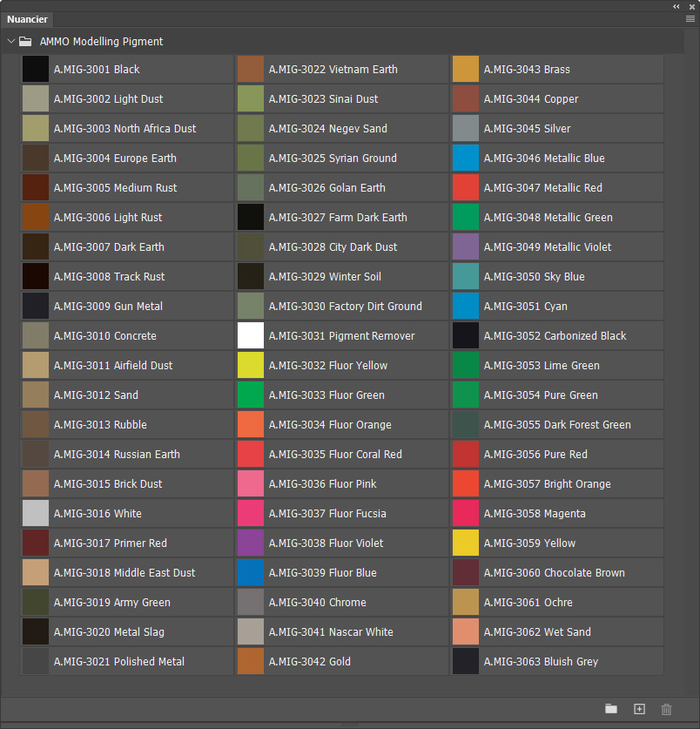Switch to the Nuancier tab
This screenshot has height=729, width=700.
point(27,19)
